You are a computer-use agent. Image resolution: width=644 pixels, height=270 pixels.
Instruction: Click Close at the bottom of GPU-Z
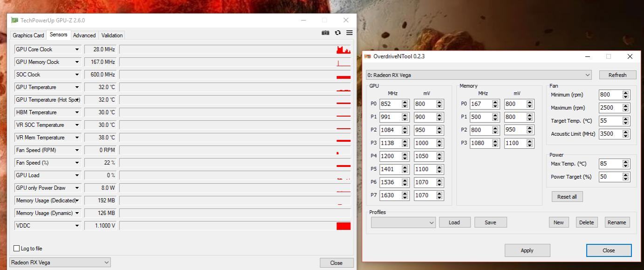click(x=336, y=263)
